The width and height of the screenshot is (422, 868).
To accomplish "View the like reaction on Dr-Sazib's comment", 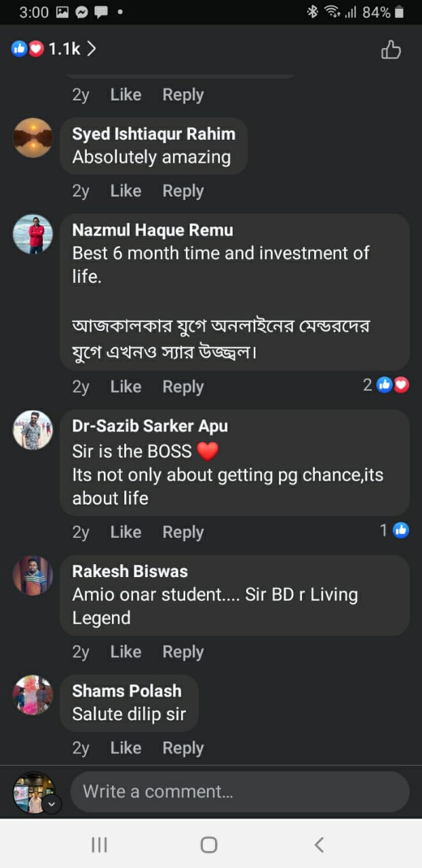I will [x=395, y=530].
